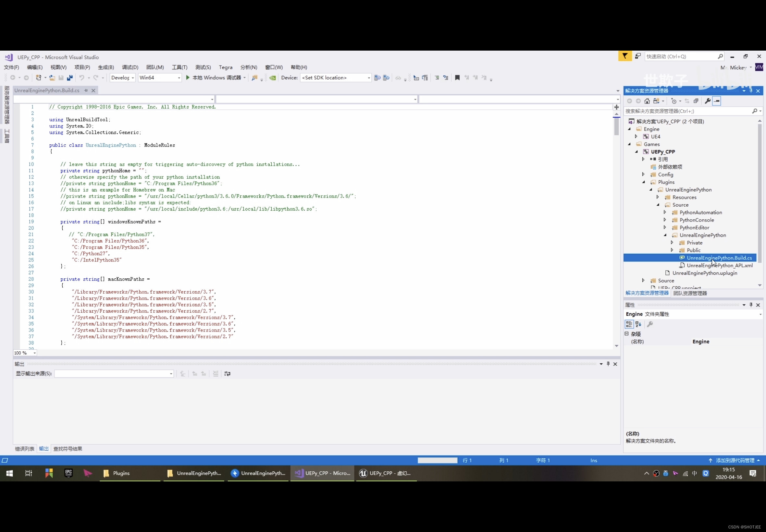Click the Undo arrow in the toolbar
766x532 pixels.
tap(81, 78)
